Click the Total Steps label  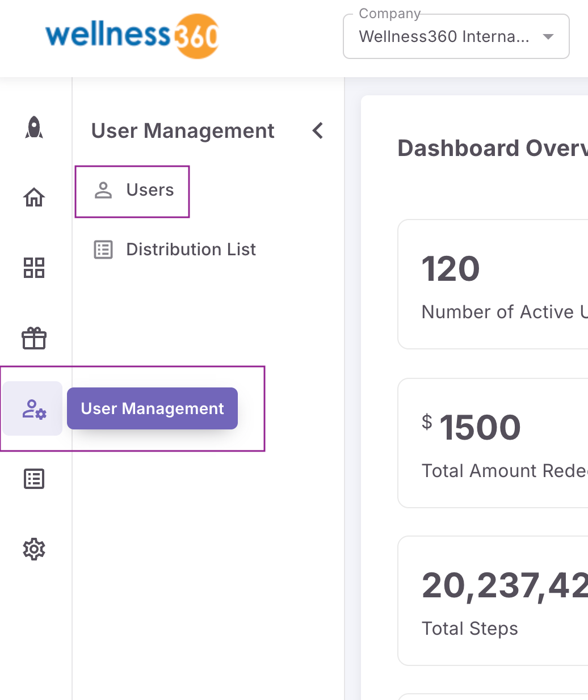(470, 629)
